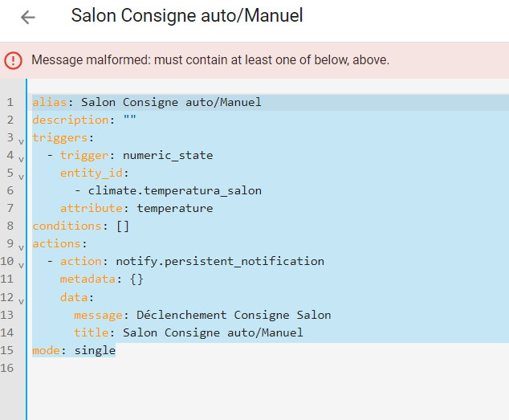Click climate.temperatura_salon entity text
Image resolution: width=509 pixels, height=420 pixels.
tap(175, 190)
